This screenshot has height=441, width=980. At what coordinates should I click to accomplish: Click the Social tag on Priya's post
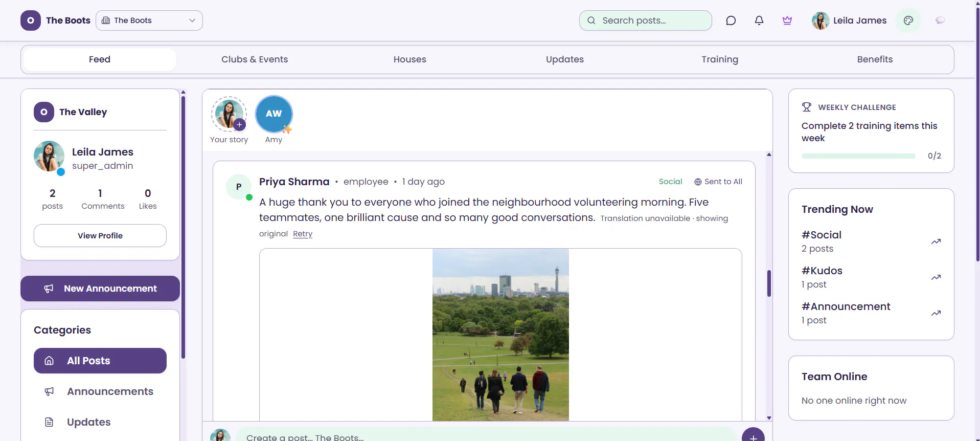coord(670,182)
